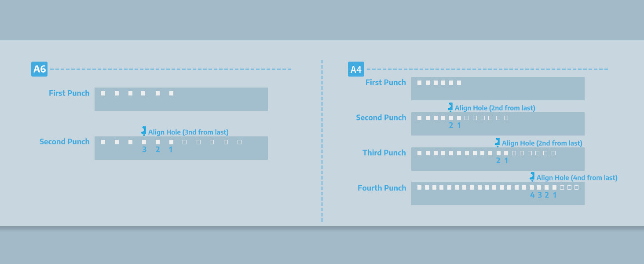644x264 pixels.
Task: Click the pin icon beside "Align Hole (3nd from last)"
Action: pyautogui.click(x=144, y=131)
